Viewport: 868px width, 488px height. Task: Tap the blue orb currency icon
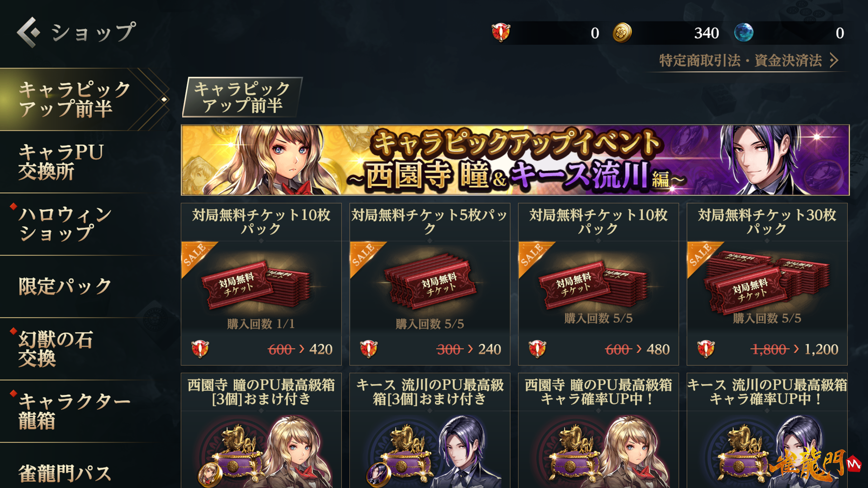pos(744,33)
